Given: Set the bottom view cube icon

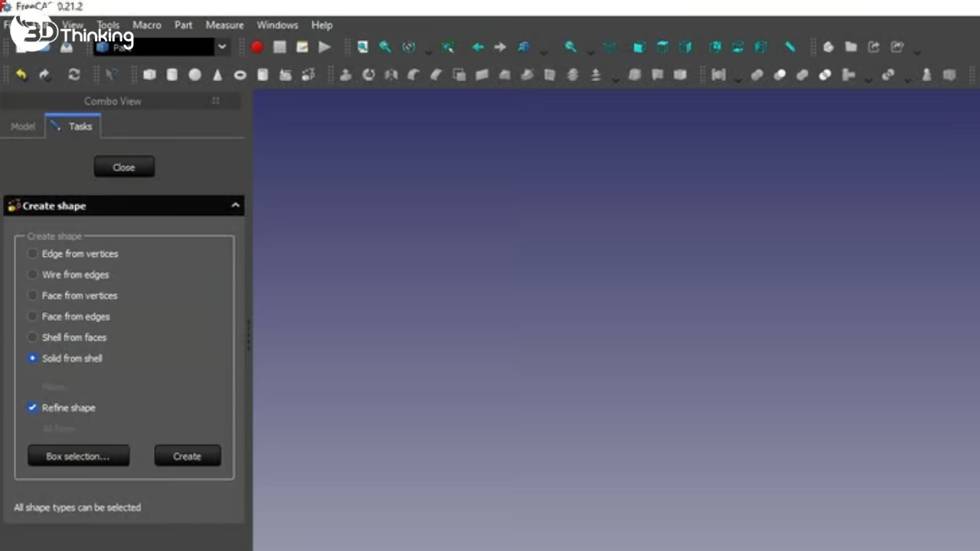Looking at the screenshot, I should 738,47.
